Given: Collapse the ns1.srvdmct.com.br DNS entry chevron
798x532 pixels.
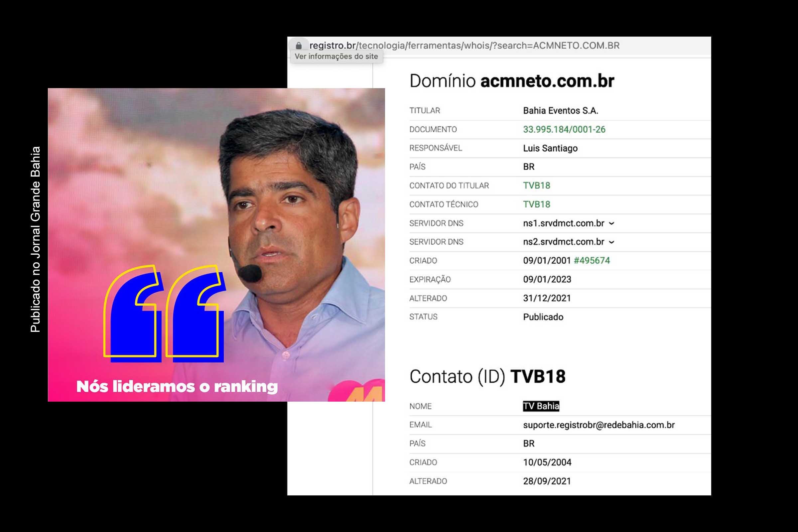Looking at the screenshot, I should click(612, 223).
